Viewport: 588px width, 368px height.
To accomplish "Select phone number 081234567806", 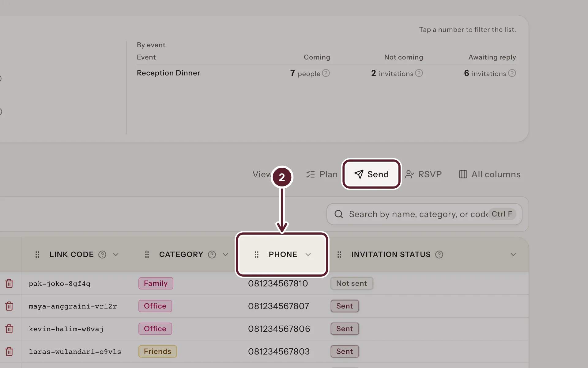I will 279,329.
